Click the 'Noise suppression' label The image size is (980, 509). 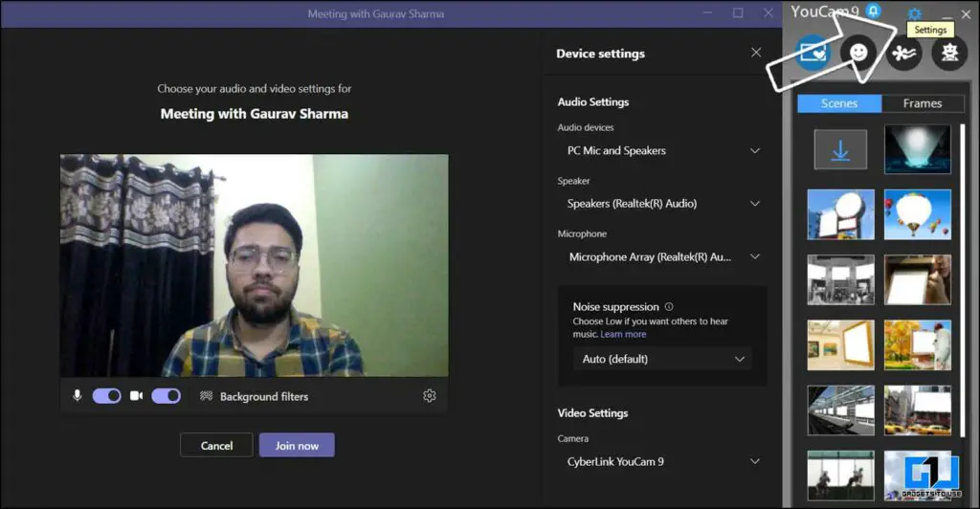615,307
